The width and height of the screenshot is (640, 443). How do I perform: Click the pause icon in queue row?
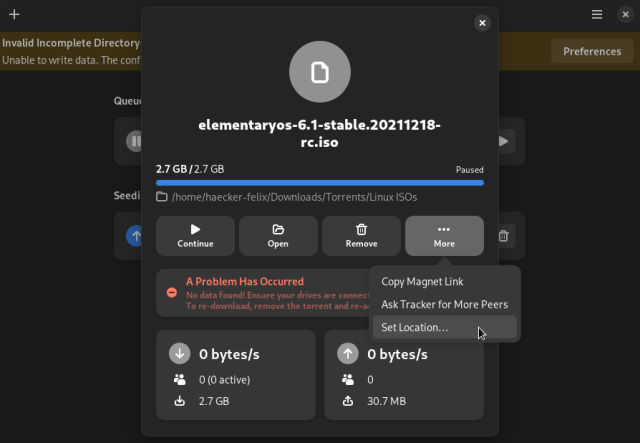(x=134, y=141)
